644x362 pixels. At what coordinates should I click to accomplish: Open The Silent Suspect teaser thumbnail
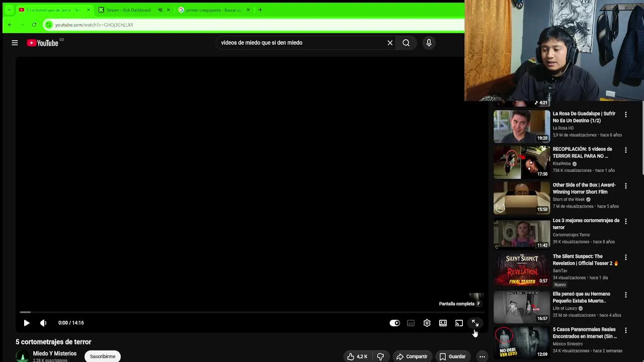pos(522,269)
